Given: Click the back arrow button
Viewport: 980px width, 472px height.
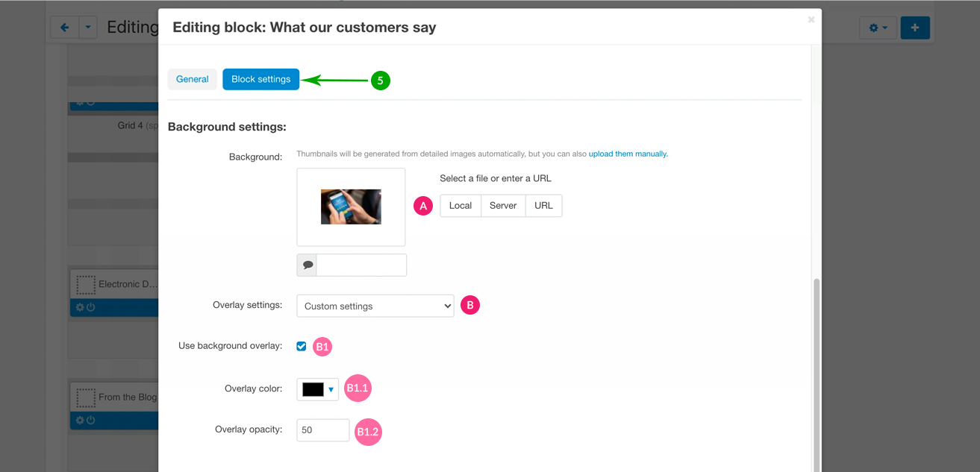Looking at the screenshot, I should (x=64, y=28).
